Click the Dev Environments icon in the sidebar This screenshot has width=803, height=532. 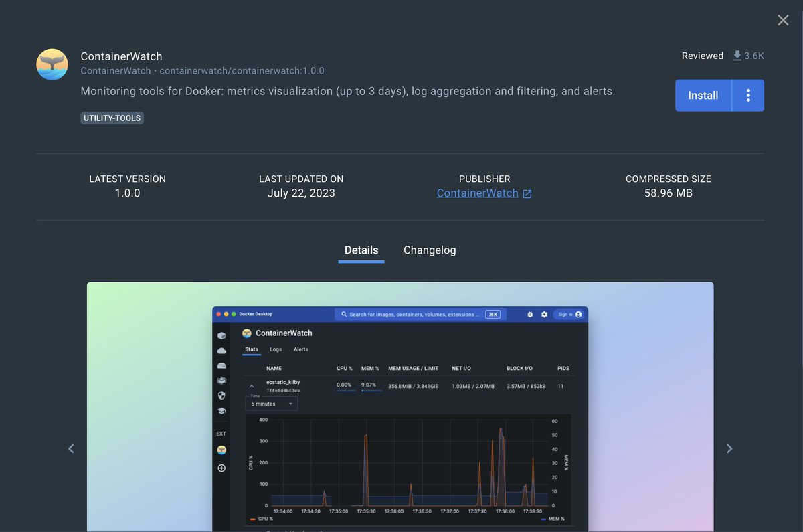click(221, 381)
